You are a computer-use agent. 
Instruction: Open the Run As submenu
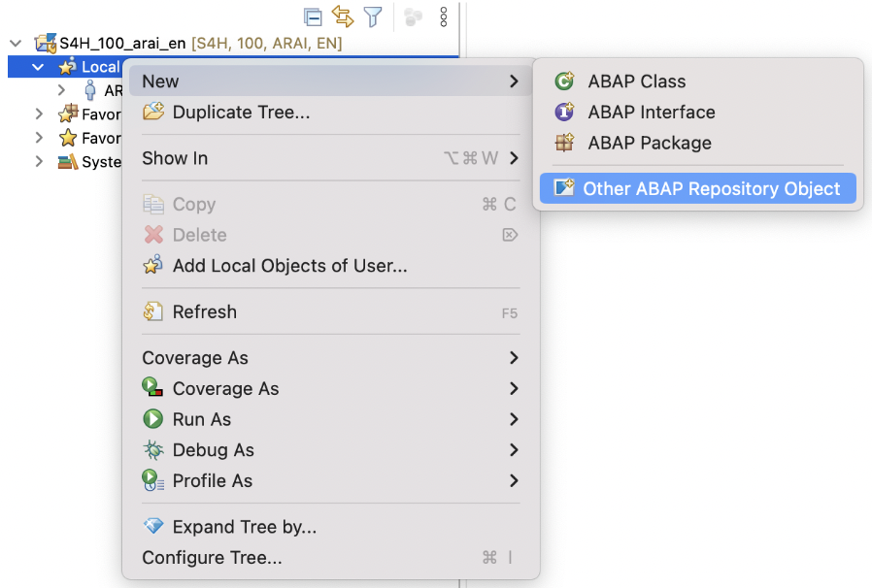tap(331, 419)
